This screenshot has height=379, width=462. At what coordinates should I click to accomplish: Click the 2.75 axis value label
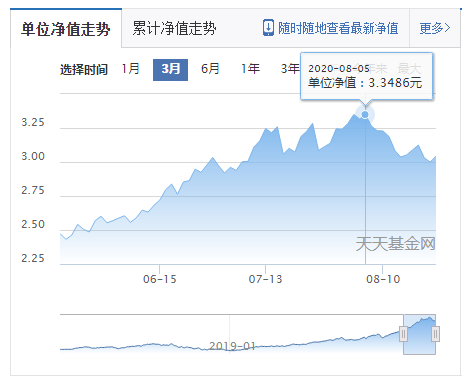pos(33,190)
